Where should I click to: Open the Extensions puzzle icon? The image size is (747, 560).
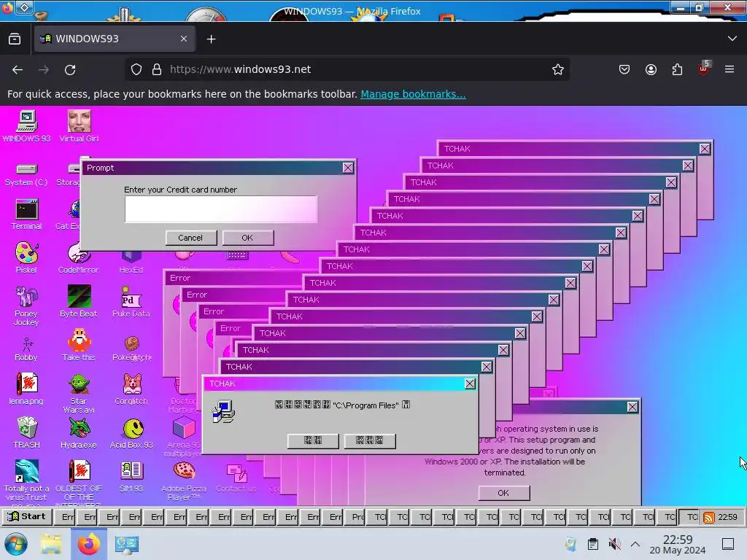point(677,69)
